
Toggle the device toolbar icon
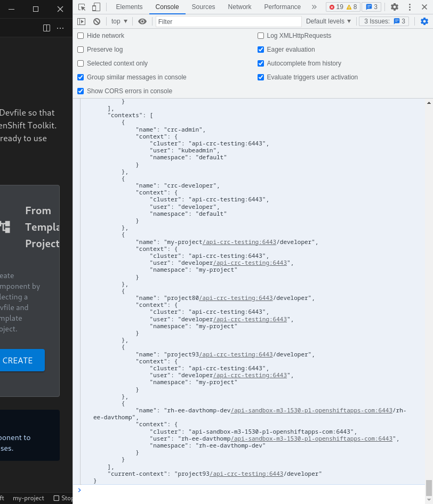tap(96, 7)
